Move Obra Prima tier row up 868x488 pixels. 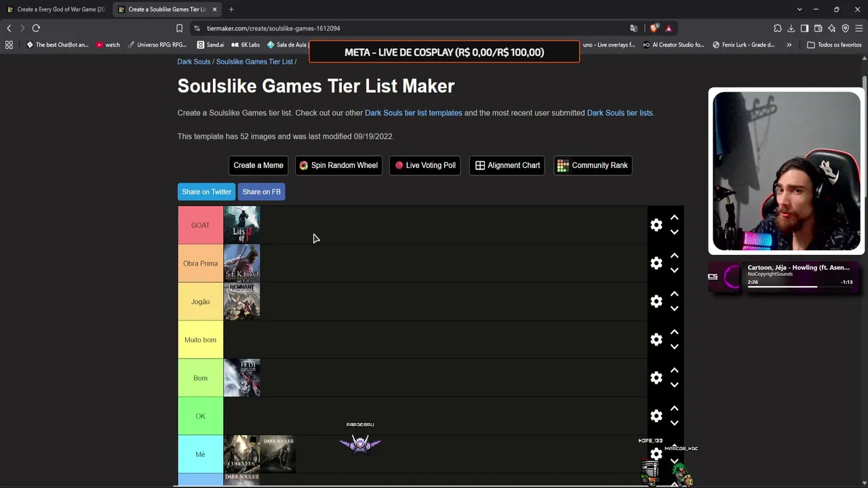tap(674, 256)
